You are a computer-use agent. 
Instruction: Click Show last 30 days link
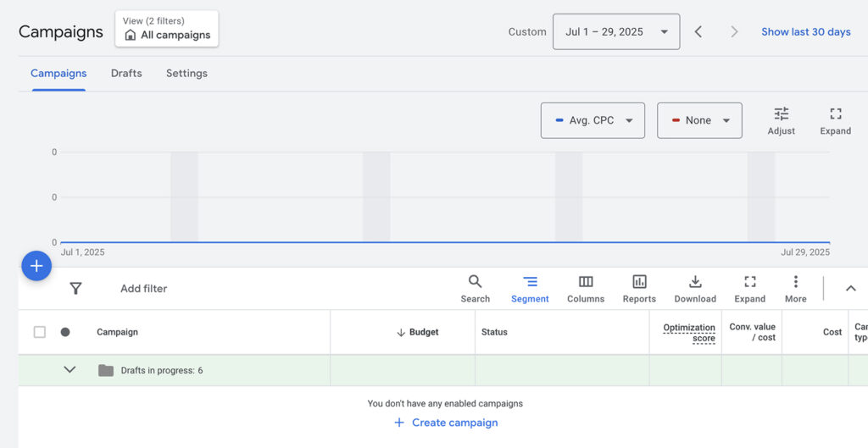point(805,32)
